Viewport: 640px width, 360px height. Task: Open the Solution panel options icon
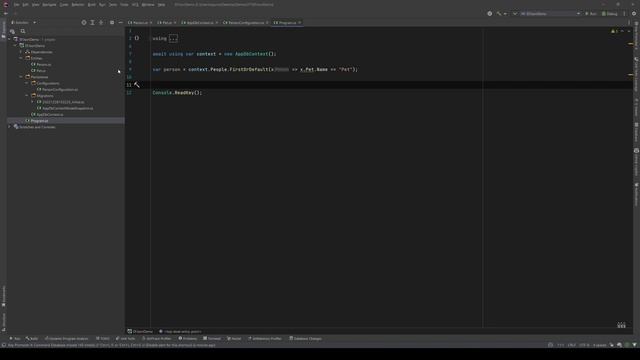112,23
